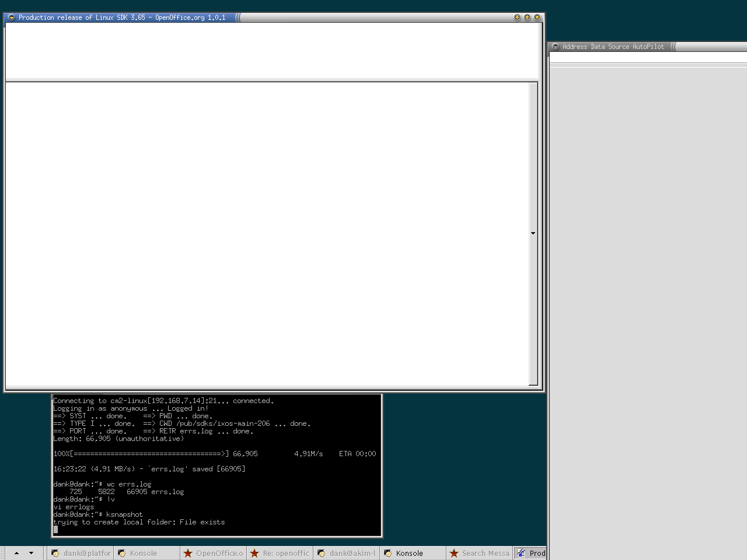The height and width of the screenshot is (560, 747).
Task: Select the Address Data Source AutoPilot title bar
Action: point(648,47)
